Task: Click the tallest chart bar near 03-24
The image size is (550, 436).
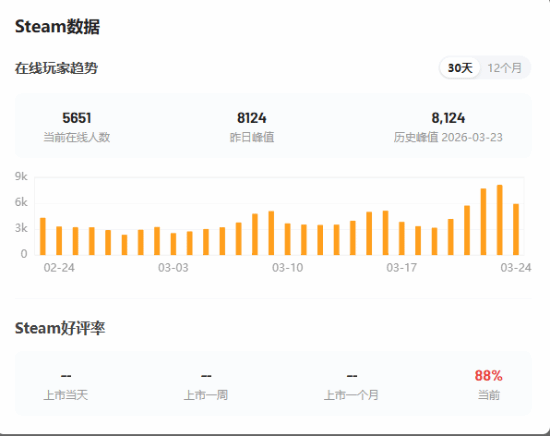Action: [499, 220]
